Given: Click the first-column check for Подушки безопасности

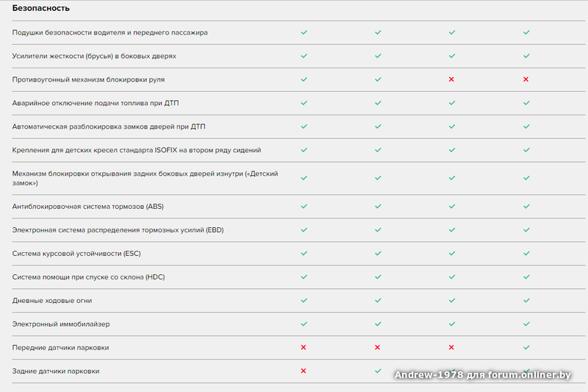Looking at the screenshot, I should click(303, 32).
